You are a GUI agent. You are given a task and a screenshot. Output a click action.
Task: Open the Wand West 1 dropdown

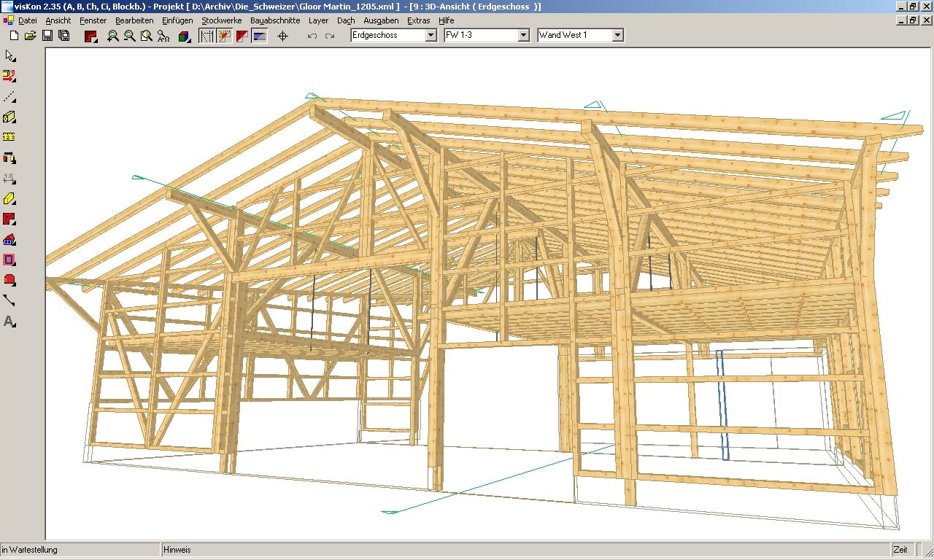(617, 35)
